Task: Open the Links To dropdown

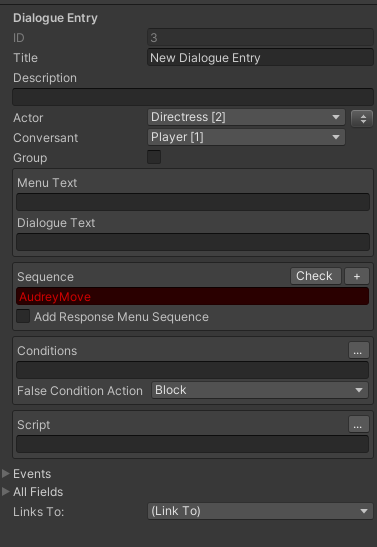Action: 260,511
